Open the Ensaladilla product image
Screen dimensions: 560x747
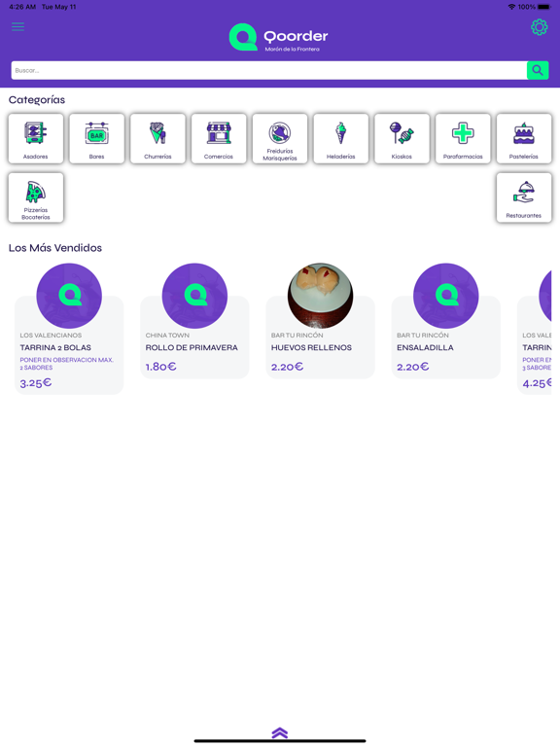point(445,296)
